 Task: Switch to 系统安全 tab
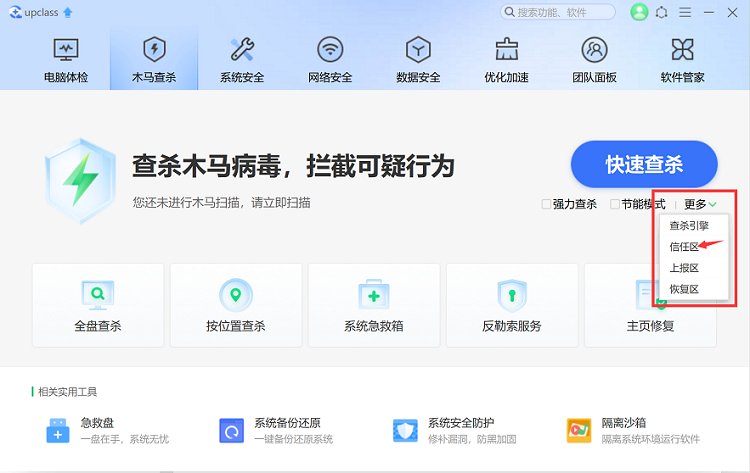(242, 58)
